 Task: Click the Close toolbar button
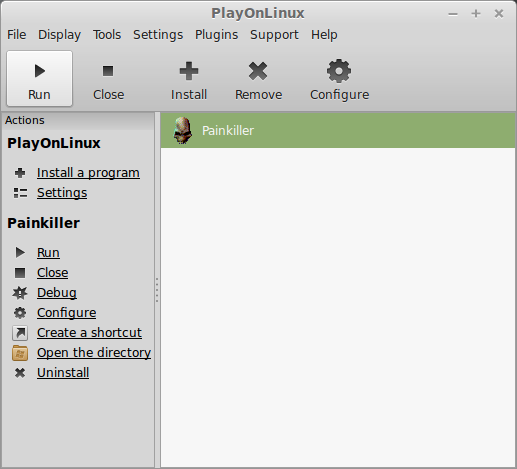coord(108,79)
